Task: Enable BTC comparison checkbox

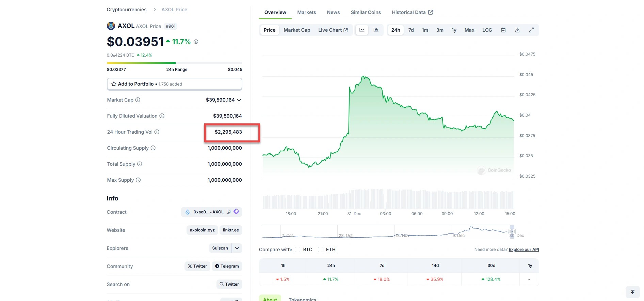Action: [x=297, y=250]
